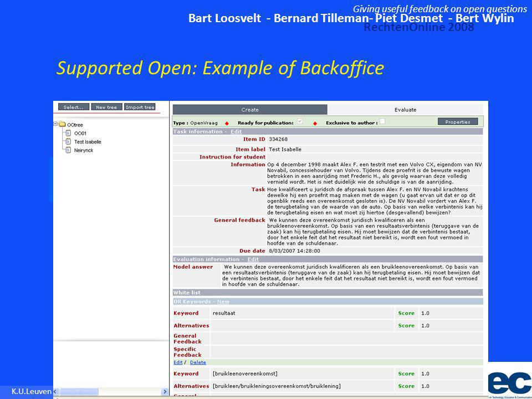532x399 pixels.
Task: Edit the Task information section
Action: (x=236, y=132)
